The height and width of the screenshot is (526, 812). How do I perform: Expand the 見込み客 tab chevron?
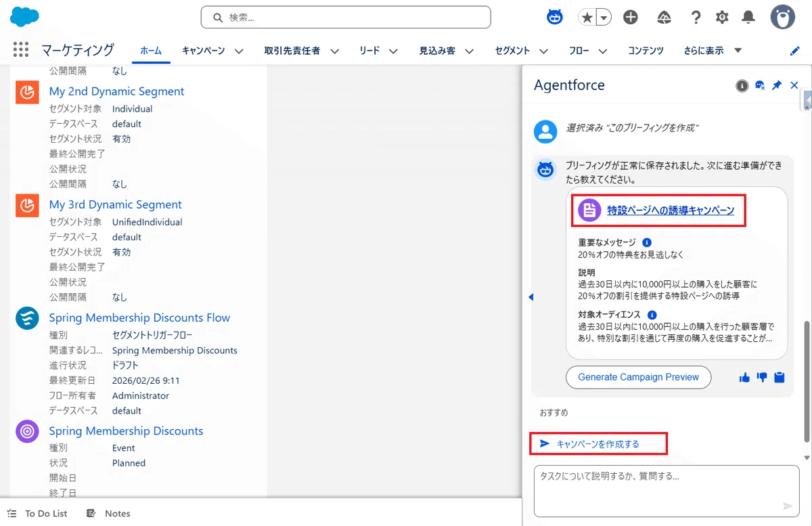coord(469,51)
